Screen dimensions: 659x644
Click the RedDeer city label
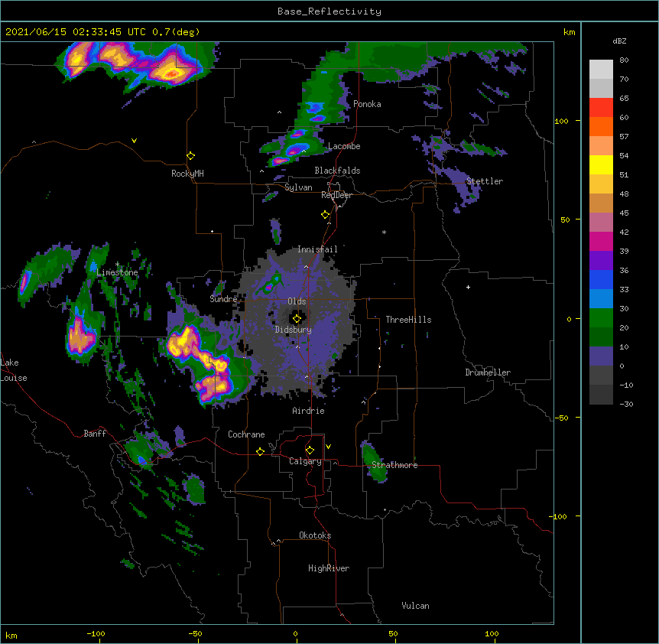(x=336, y=195)
